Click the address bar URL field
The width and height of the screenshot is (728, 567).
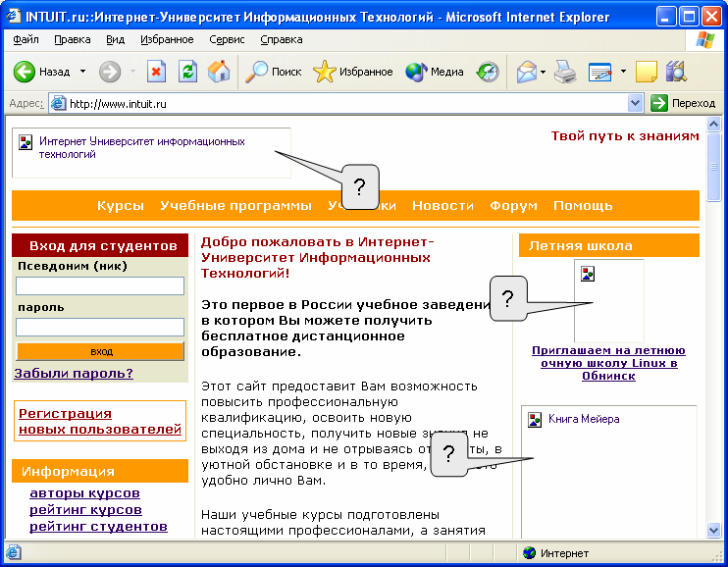tap(346, 104)
